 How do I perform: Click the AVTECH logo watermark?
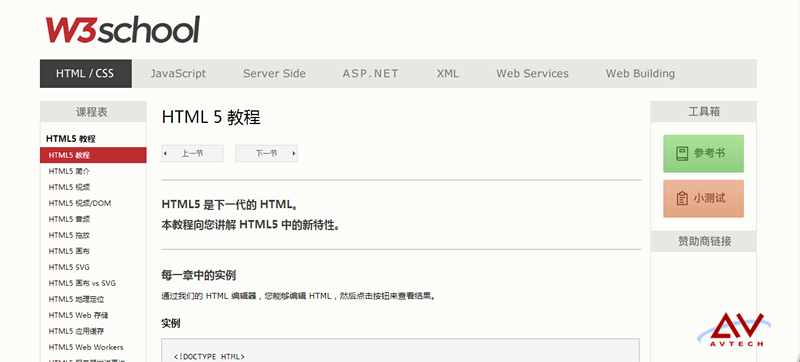pyautogui.click(x=735, y=330)
